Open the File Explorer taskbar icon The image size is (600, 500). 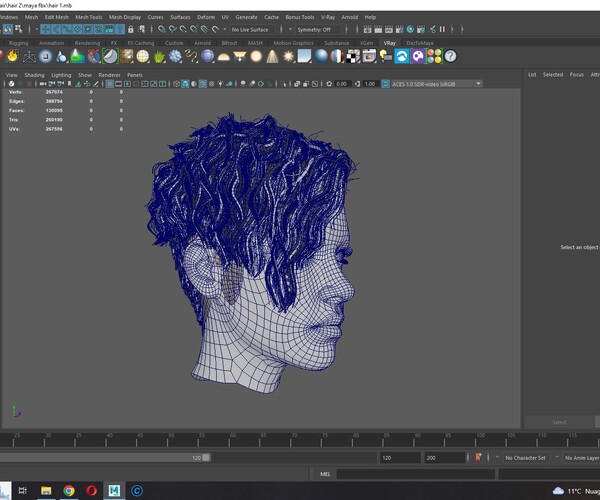(46, 490)
